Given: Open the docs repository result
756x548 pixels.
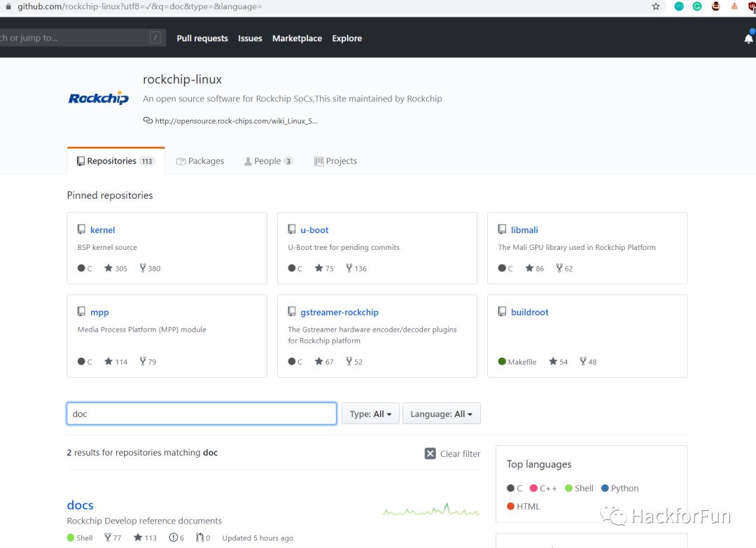Looking at the screenshot, I should 80,505.
